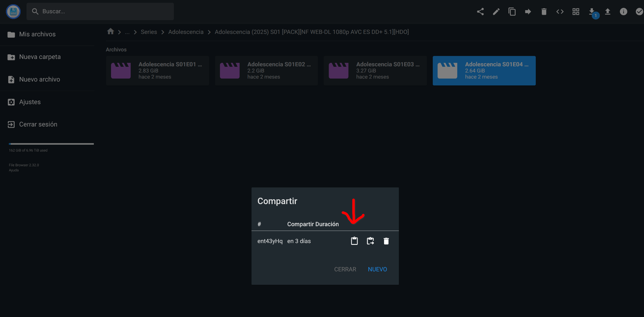Copy direct download link clipboard-arrow icon
The width and height of the screenshot is (644, 317).
pos(370,241)
